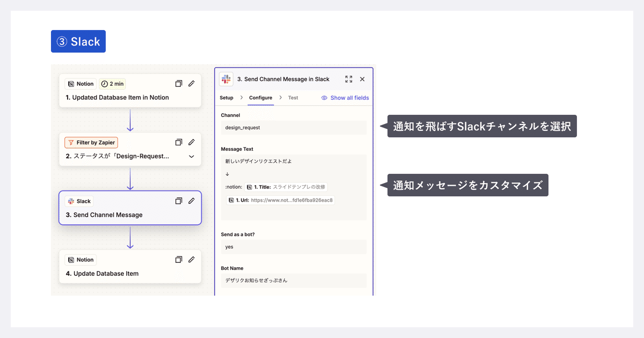The width and height of the screenshot is (644, 338).
Task: Click the pencil icon on Filter by Zapier step
Action: (192, 142)
